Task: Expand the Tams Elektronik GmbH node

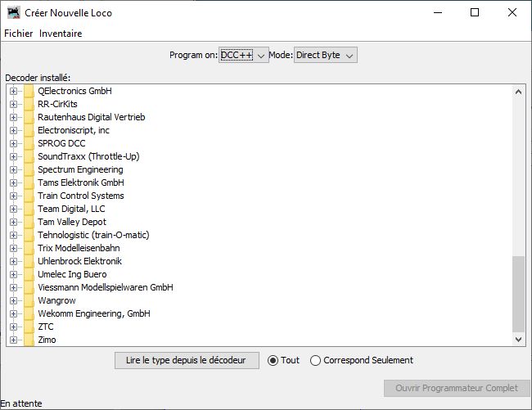Action: 13,182
